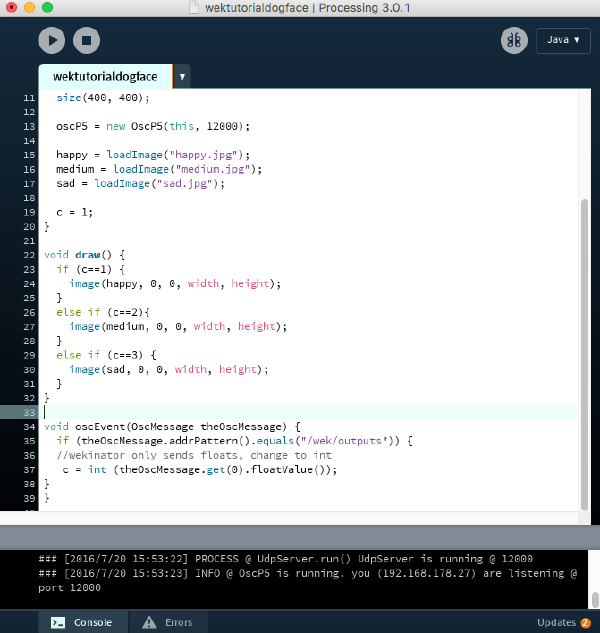Viewport: 600px width, 633px height.
Task: Click the loadImage("happy.jpg") code line
Action: (150, 155)
